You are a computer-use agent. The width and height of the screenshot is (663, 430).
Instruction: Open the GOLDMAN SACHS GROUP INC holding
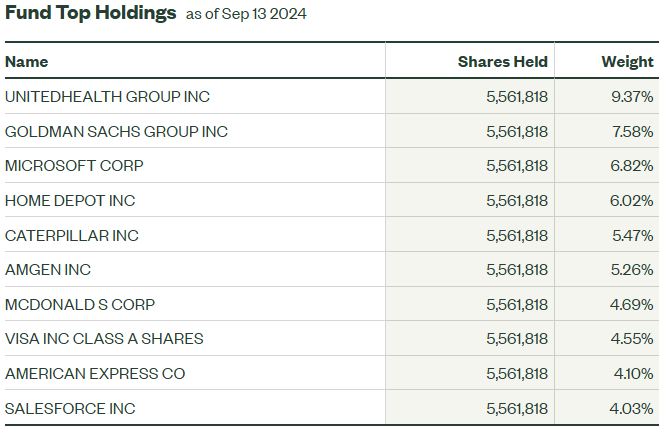[x=116, y=132]
